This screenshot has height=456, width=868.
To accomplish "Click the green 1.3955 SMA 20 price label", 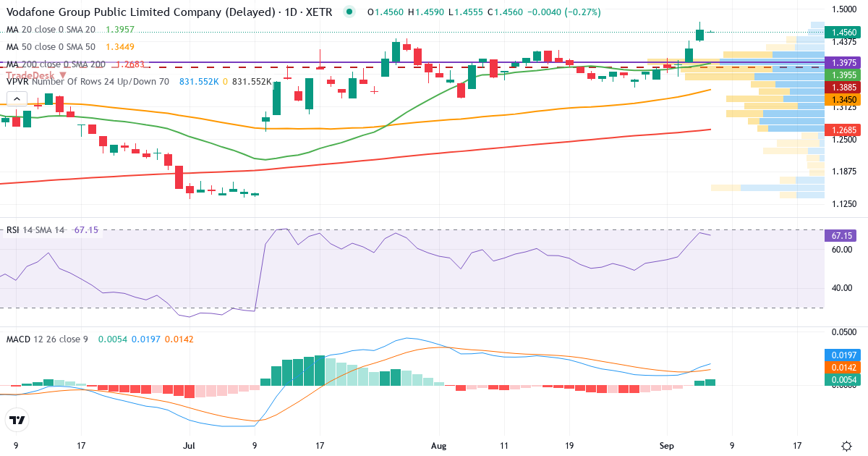I will [x=844, y=75].
